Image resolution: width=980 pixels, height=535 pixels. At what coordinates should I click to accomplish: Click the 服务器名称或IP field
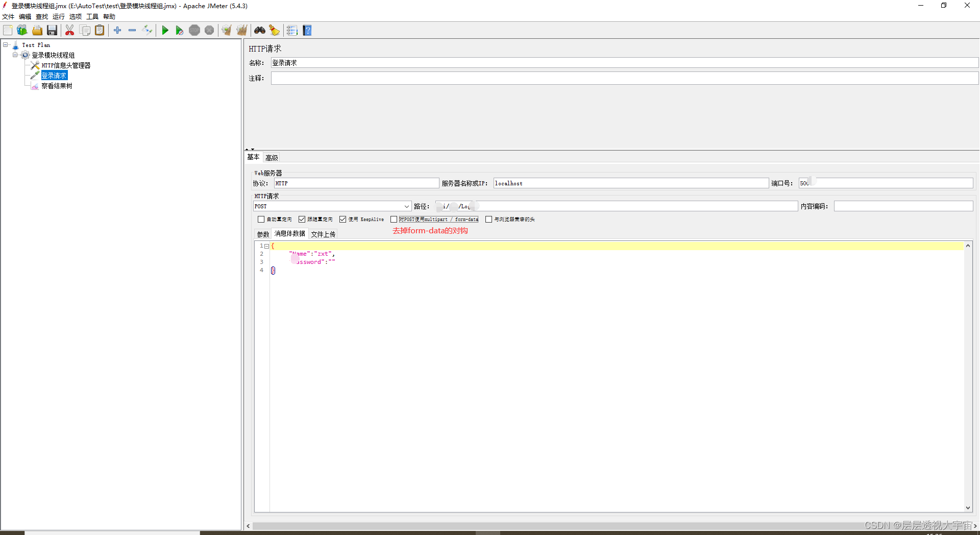click(631, 183)
